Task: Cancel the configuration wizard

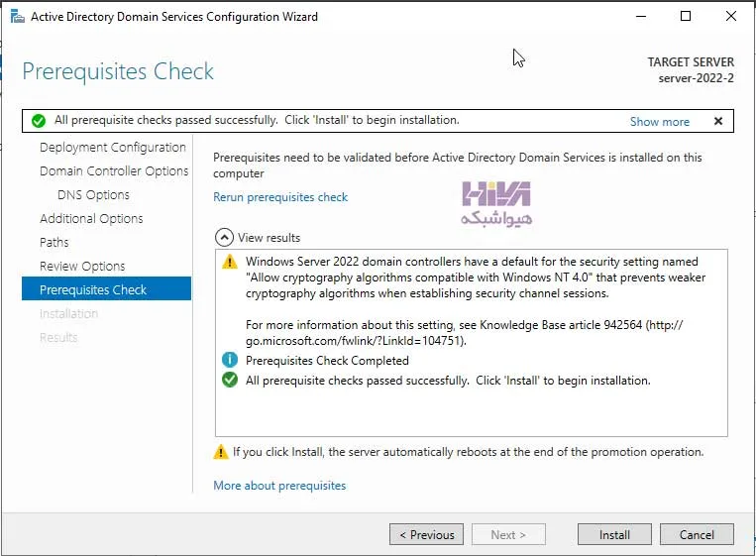Action: click(x=697, y=534)
